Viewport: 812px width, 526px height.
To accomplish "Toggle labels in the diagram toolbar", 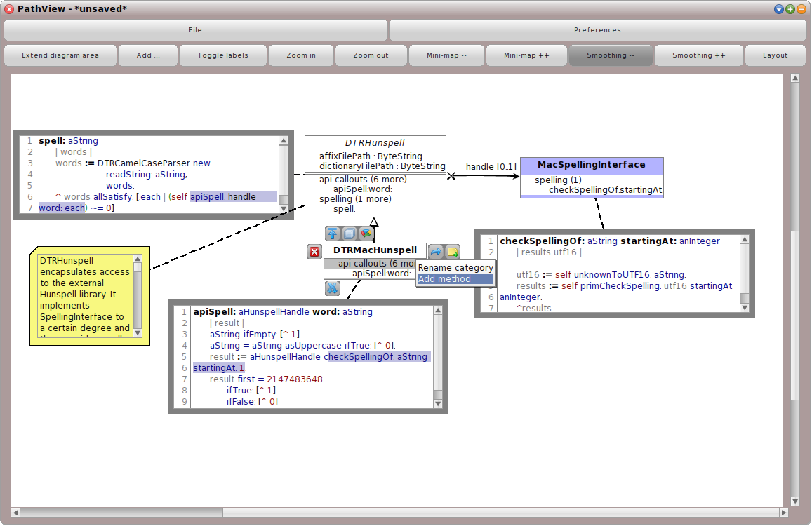I will (x=222, y=55).
